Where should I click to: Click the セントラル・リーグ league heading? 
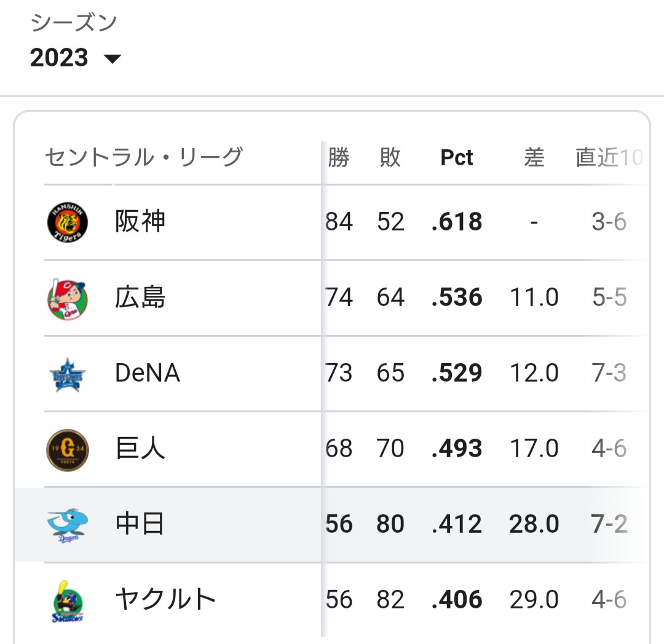tap(144, 158)
